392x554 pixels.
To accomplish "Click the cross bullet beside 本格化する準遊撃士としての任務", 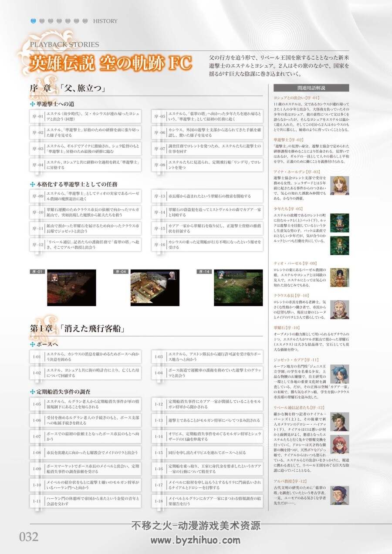I will tap(32, 184).
